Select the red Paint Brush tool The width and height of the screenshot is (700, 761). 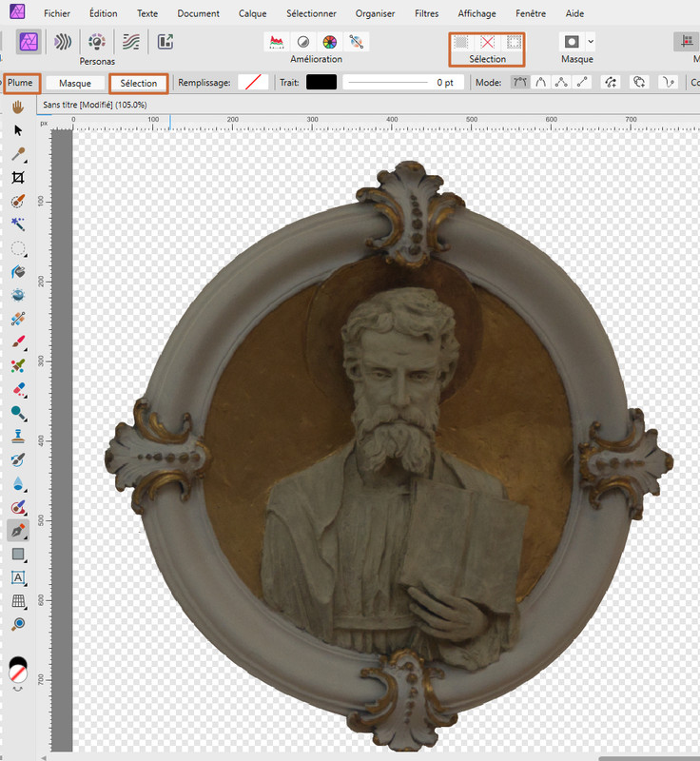pos(18,341)
